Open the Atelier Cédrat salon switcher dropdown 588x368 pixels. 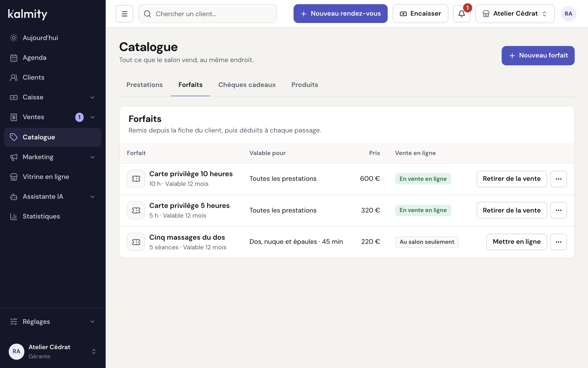tap(515, 14)
